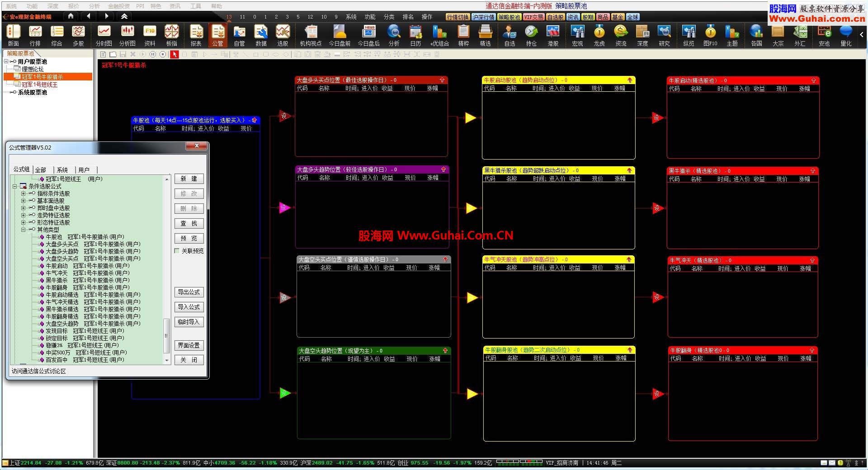Switch to the 全部 tab in formula manager
868x470 pixels.
click(x=41, y=170)
